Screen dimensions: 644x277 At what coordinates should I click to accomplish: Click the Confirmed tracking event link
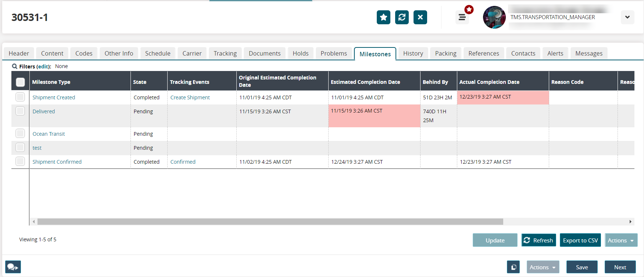click(x=183, y=162)
